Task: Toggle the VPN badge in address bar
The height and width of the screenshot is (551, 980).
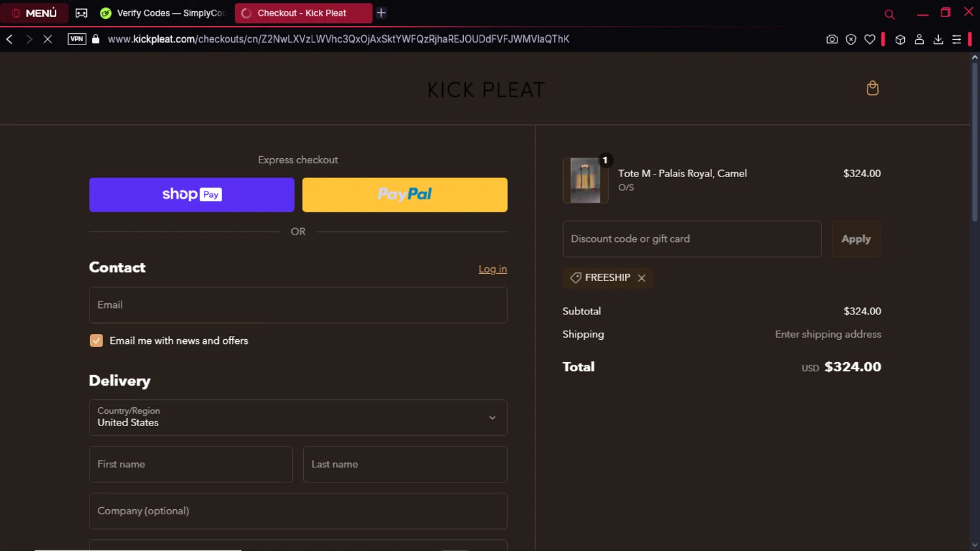Action: pyautogui.click(x=77, y=39)
